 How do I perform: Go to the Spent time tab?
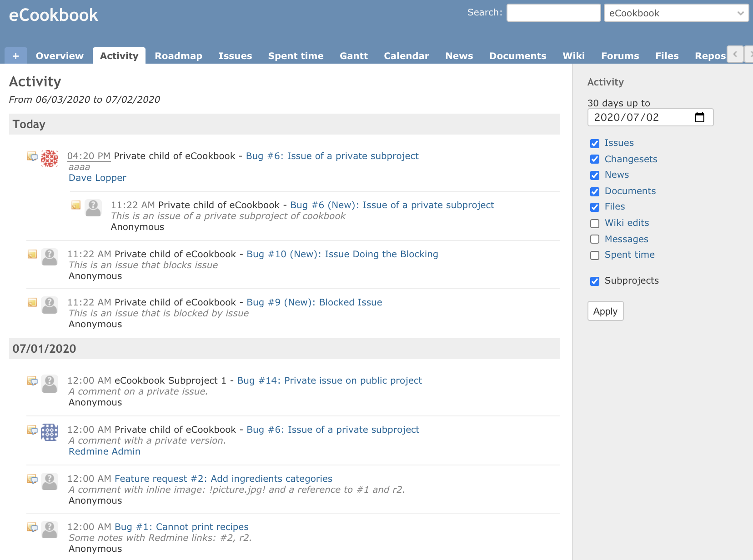(296, 56)
